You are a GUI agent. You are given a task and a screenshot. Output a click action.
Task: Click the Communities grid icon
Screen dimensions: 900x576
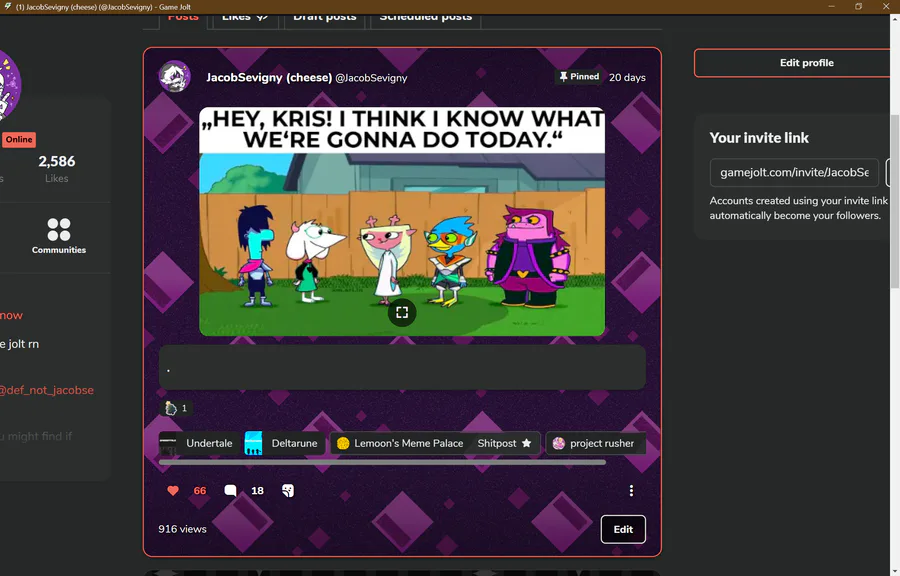pyautogui.click(x=59, y=229)
